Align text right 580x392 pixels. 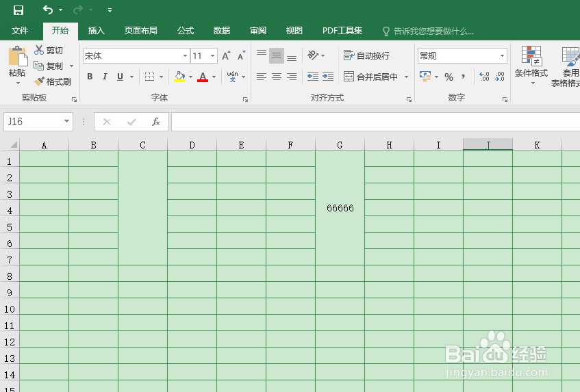tap(292, 77)
